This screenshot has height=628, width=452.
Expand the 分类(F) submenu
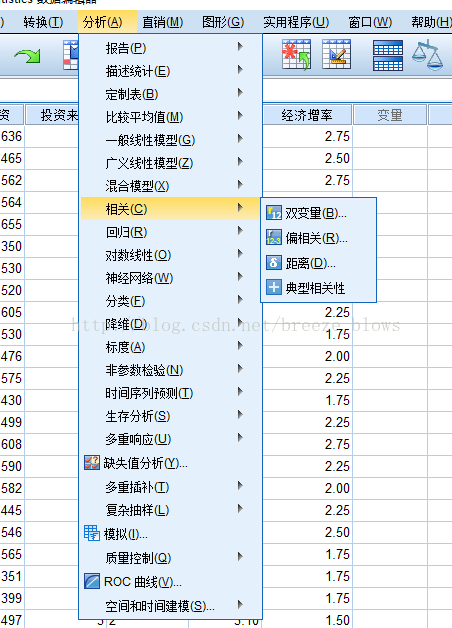(171, 301)
